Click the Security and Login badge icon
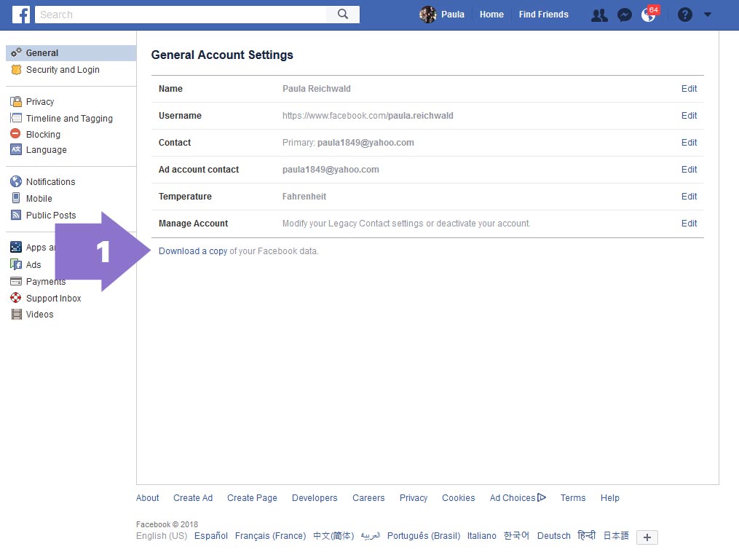Image resolution: width=739 pixels, height=560 pixels. (x=16, y=69)
